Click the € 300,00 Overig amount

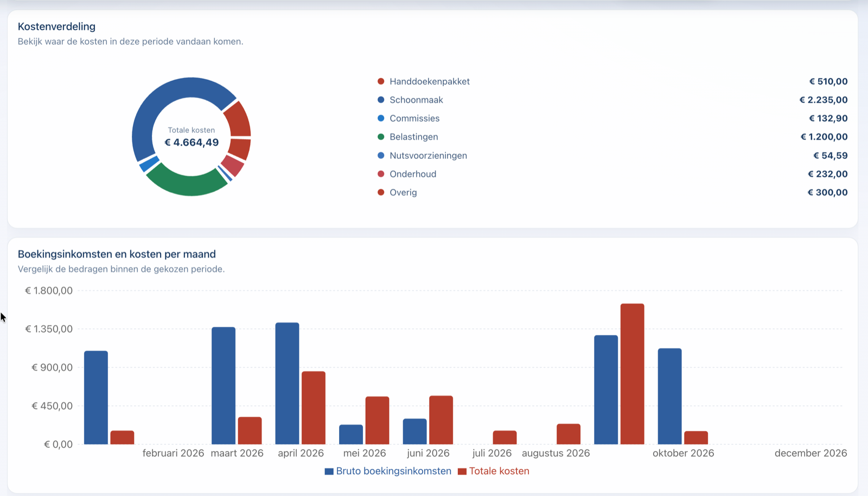coord(828,192)
